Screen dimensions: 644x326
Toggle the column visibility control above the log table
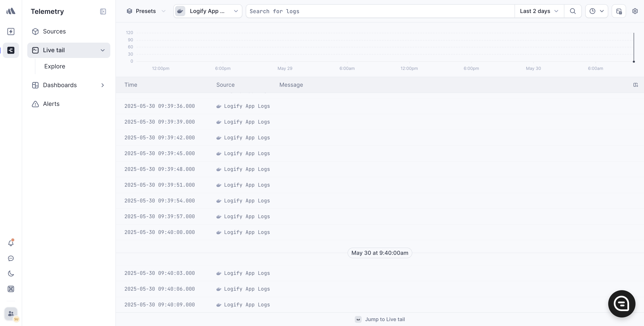click(x=636, y=85)
